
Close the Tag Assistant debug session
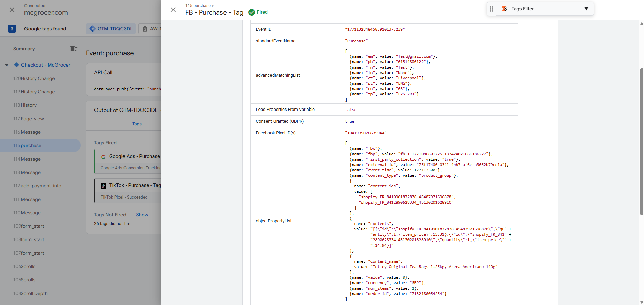(x=12, y=10)
